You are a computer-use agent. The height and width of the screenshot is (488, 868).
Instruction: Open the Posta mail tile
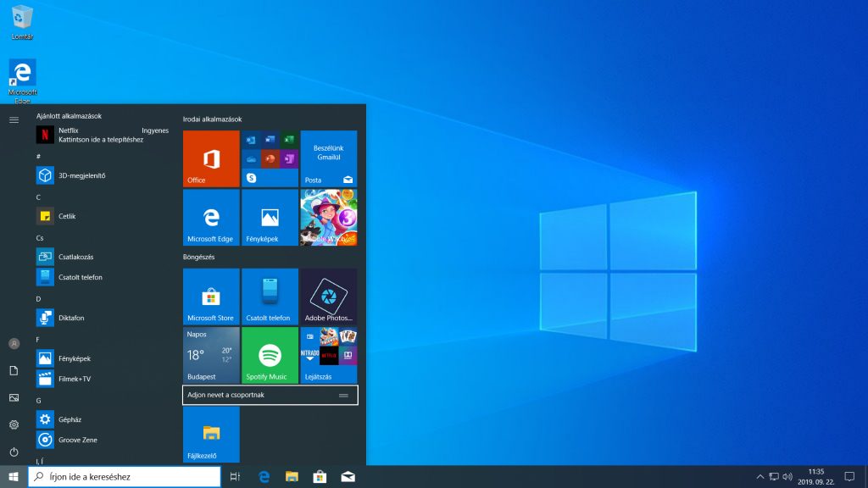click(x=329, y=158)
